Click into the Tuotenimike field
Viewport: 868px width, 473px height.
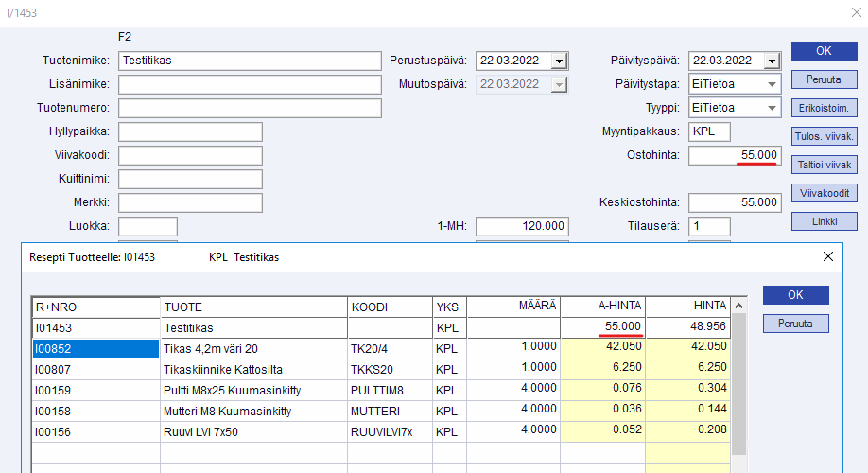250,61
